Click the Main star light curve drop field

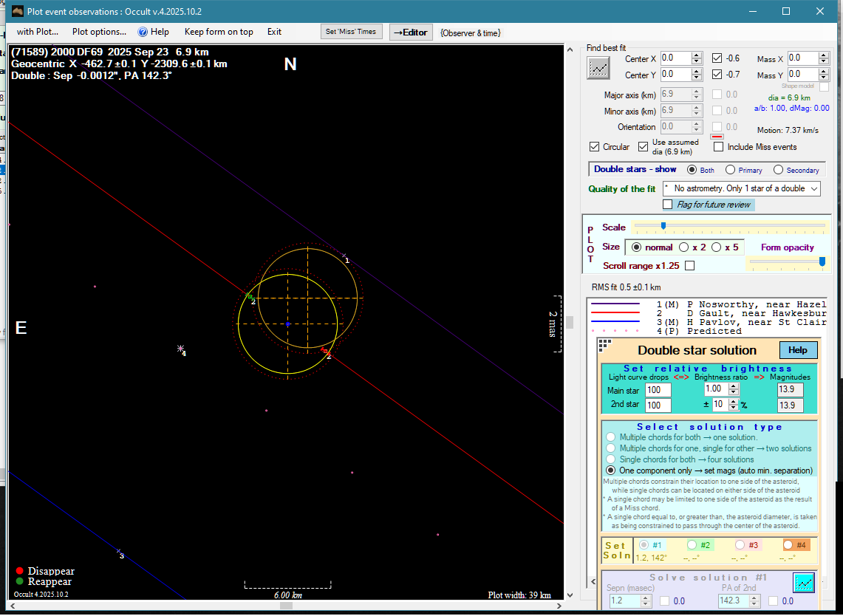coord(658,390)
